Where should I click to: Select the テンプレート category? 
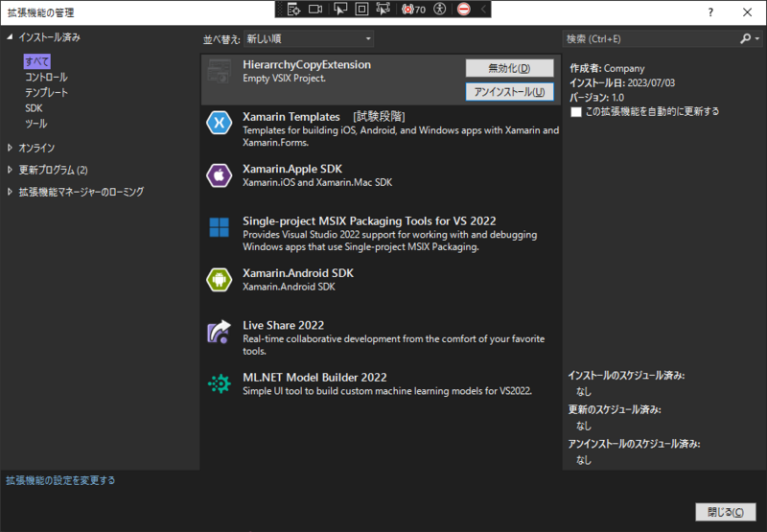click(x=46, y=92)
